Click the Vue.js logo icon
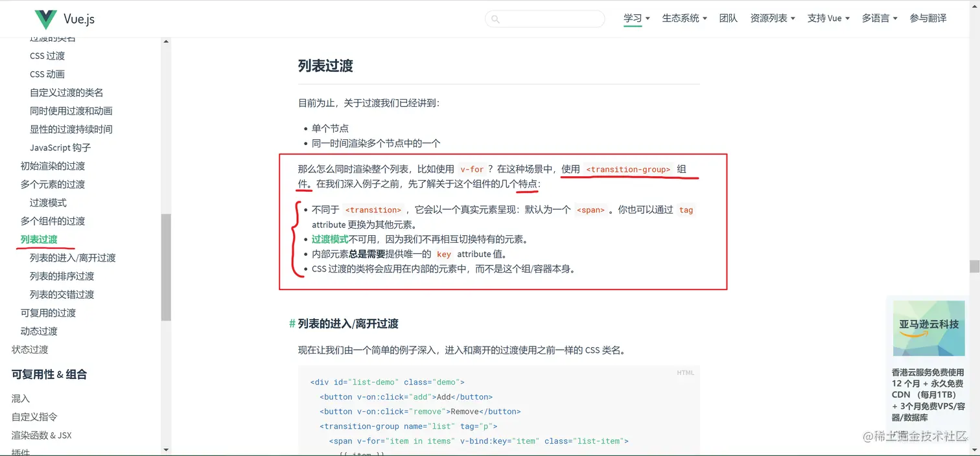 [x=45, y=19]
